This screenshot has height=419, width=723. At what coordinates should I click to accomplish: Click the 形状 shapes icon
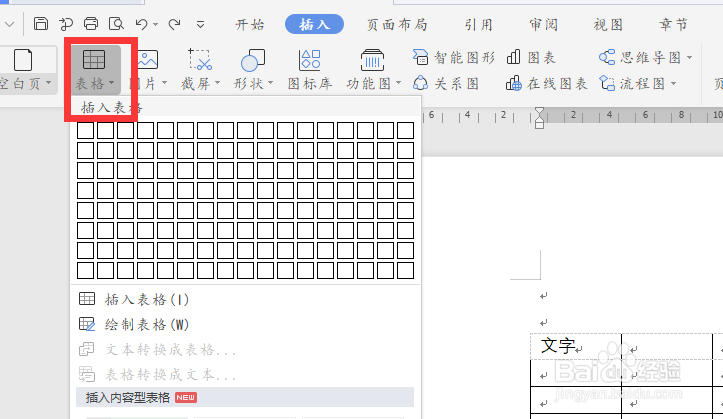[x=253, y=60]
